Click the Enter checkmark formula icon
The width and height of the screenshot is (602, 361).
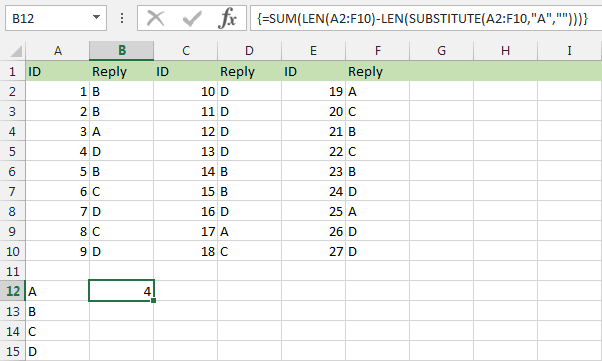(192, 18)
